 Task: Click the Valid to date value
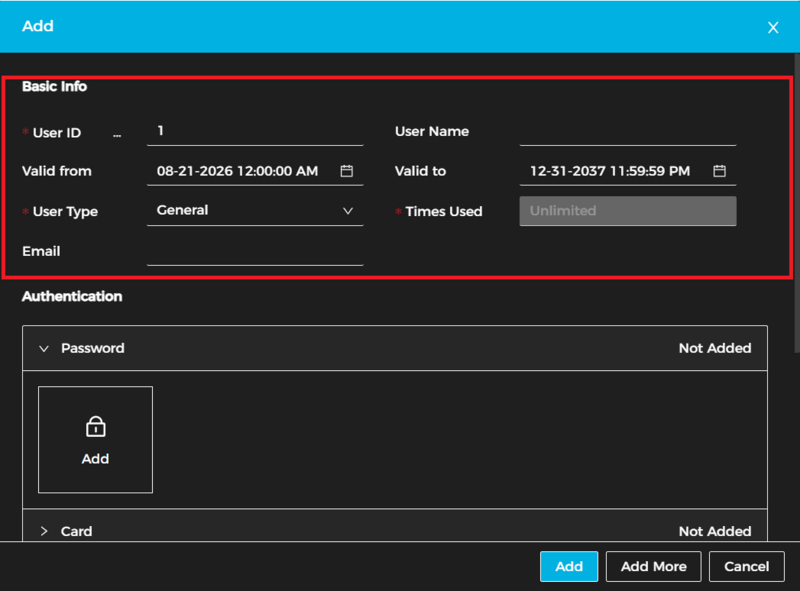coord(610,171)
